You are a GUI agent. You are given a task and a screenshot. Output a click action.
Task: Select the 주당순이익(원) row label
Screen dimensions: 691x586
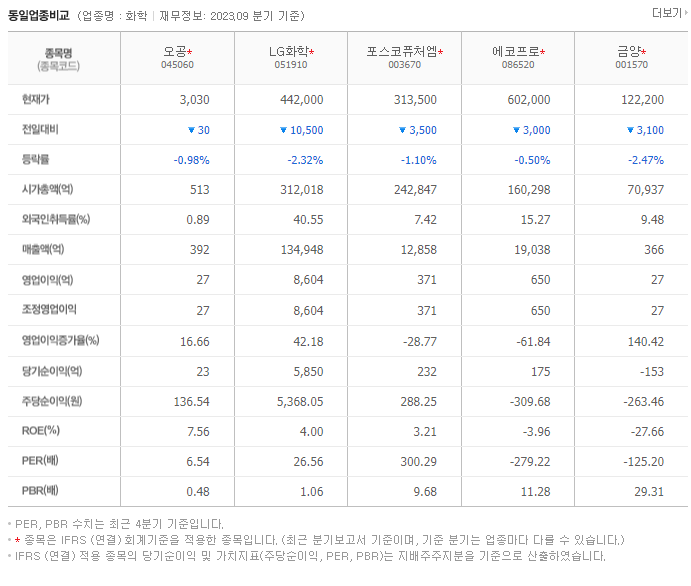click(52, 401)
